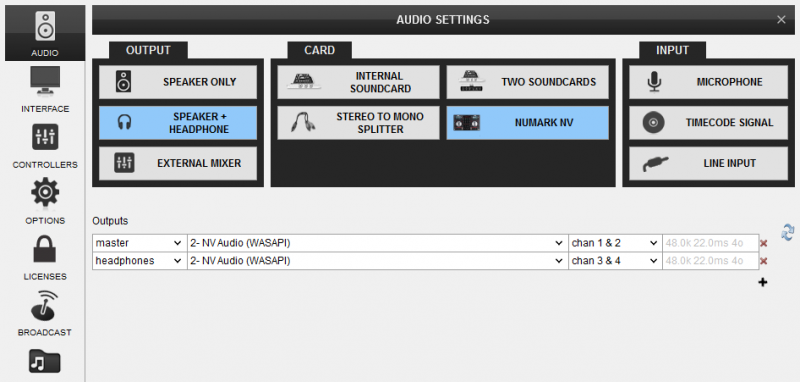Image resolution: width=800 pixels, height=382 pixels.
Task: Open the Broadcast satellite dish icon
Action: coord(45,305)
